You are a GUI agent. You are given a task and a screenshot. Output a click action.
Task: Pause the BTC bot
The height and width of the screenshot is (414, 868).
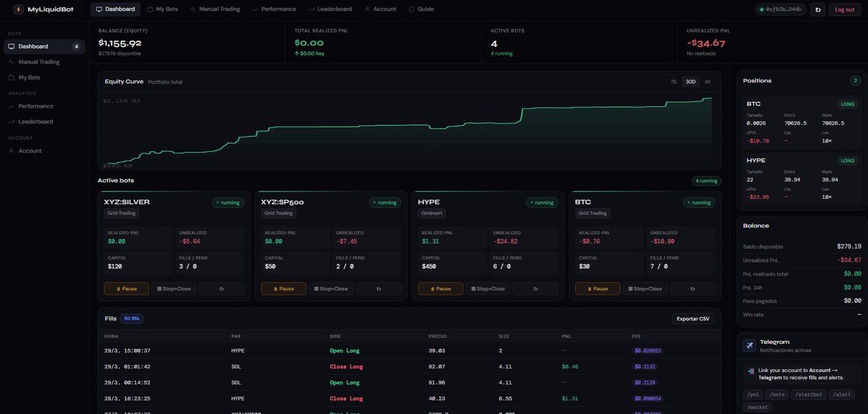597,289
